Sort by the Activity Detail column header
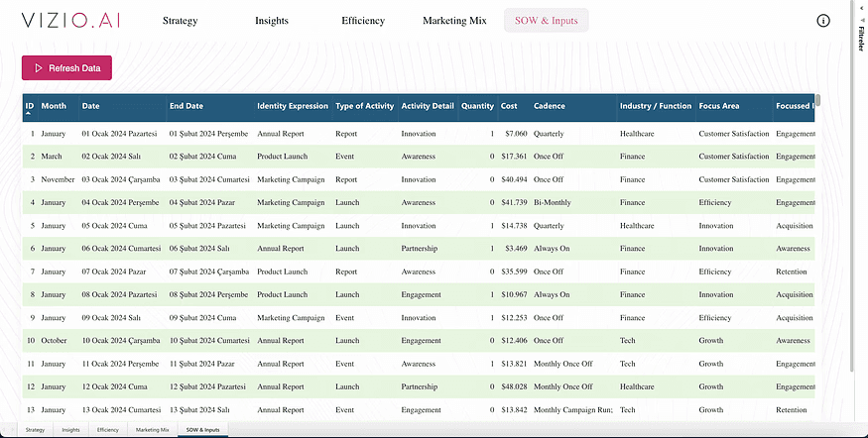868x438 pixels. point(428,106)
